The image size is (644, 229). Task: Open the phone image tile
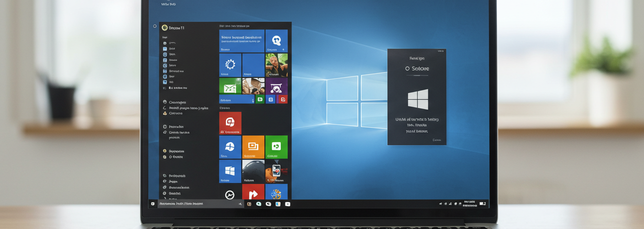pyautogui.click(x=276, y=171)
